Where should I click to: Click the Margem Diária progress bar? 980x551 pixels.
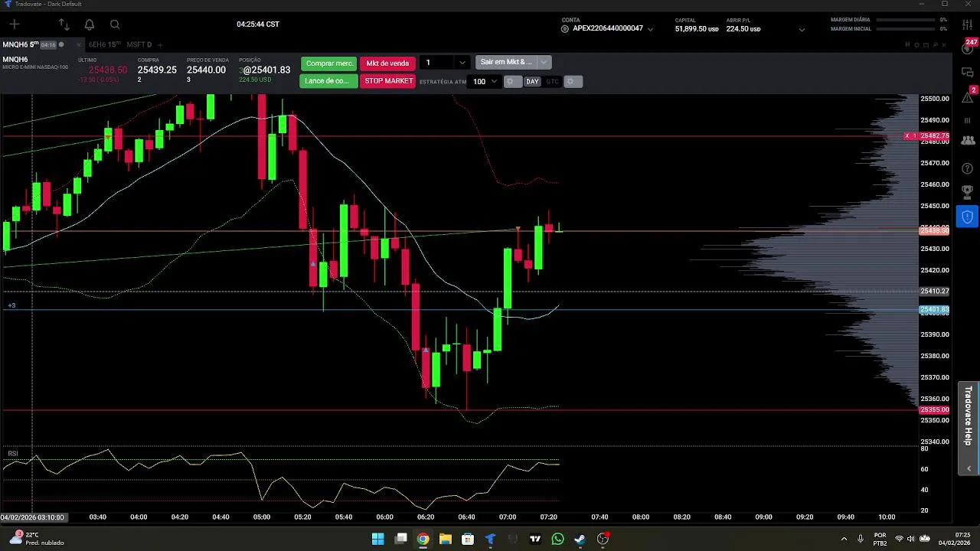907,20
